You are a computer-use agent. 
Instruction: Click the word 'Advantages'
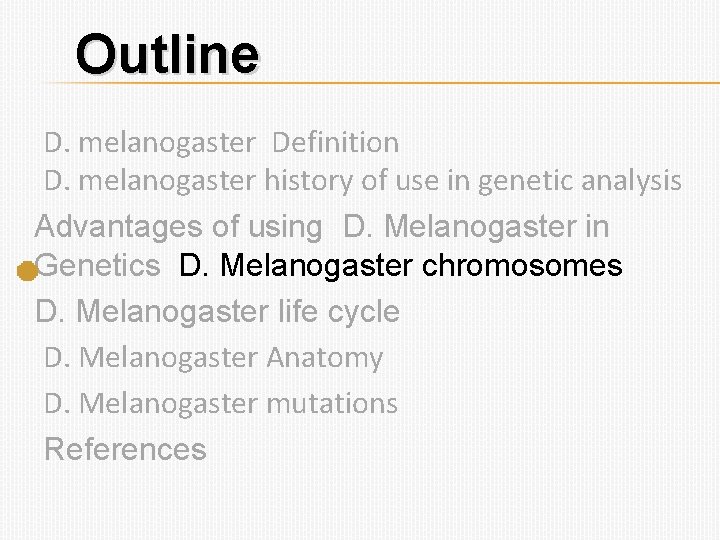coord(119,227)
